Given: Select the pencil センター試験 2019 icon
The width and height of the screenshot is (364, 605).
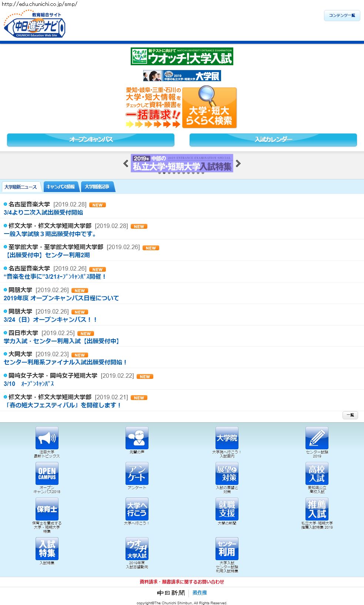Looking at the screenshot, I should pyautogui.click(x=317, y=438).
